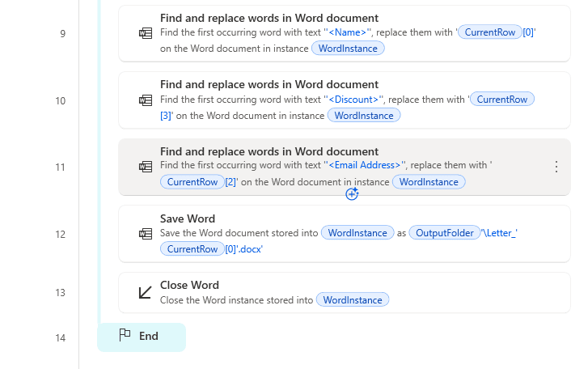This screenshot has width=588, height=369.
Task: Click WordInstance variable in step 10
Action: pos(364,116)
